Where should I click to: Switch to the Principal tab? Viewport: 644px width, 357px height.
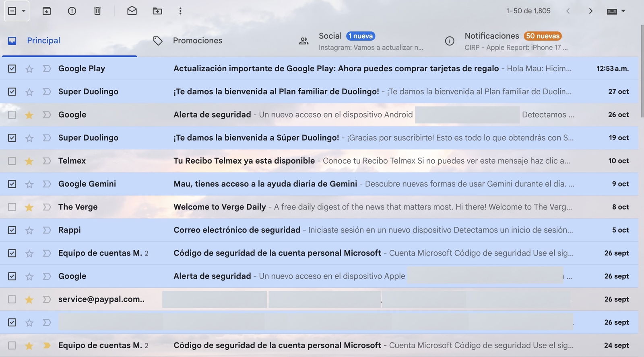[x=69, y=41]
